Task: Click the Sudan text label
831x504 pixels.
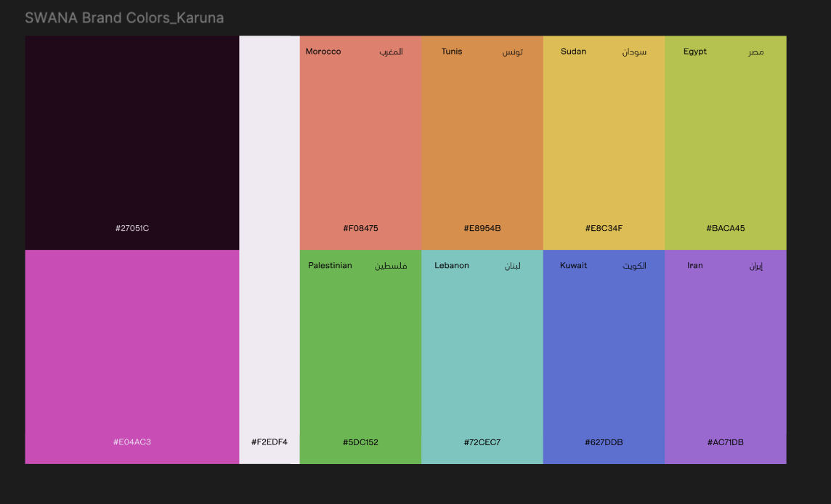Action: pos(573,52)
